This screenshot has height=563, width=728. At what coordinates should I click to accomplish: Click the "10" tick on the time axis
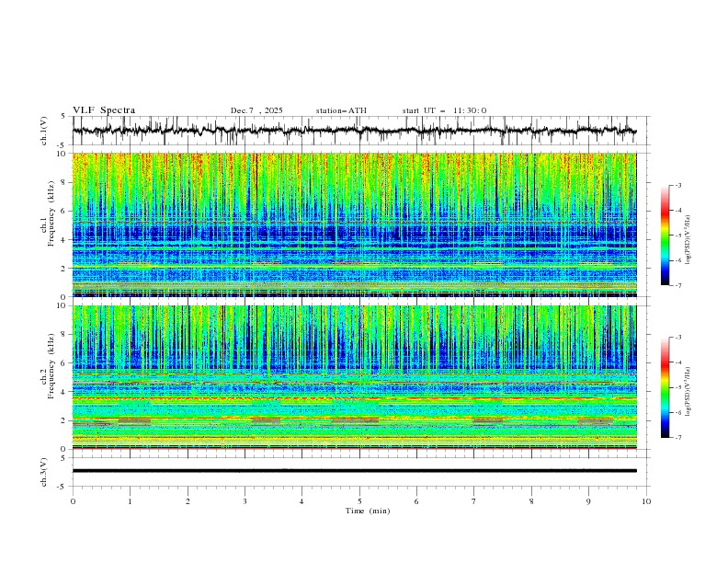click(646, 501)
